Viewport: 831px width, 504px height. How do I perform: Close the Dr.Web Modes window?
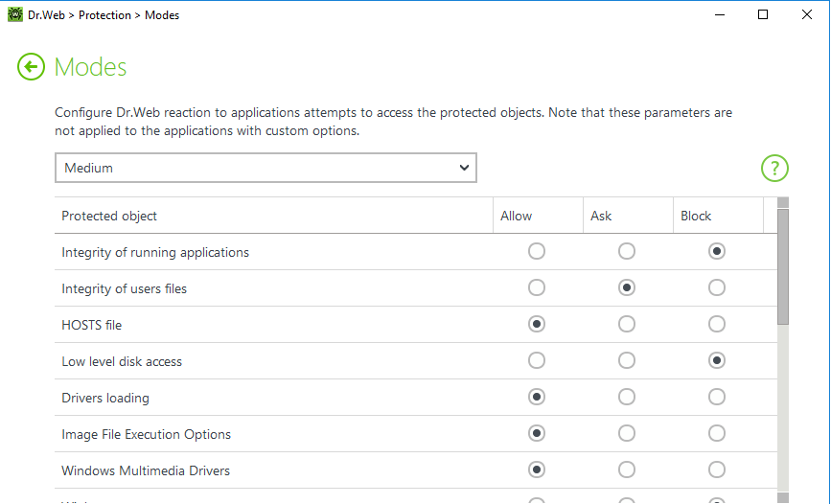pos(807,14)
